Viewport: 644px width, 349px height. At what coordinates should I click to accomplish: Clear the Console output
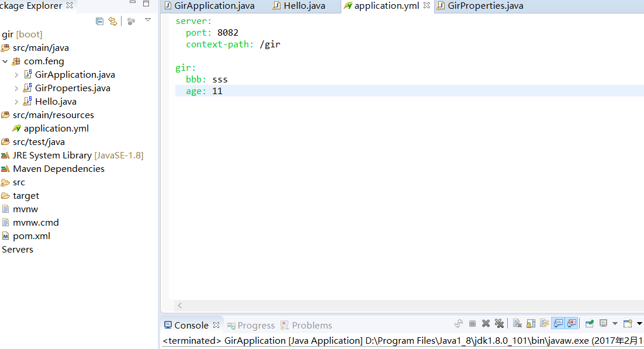click(x=518, y=323)
